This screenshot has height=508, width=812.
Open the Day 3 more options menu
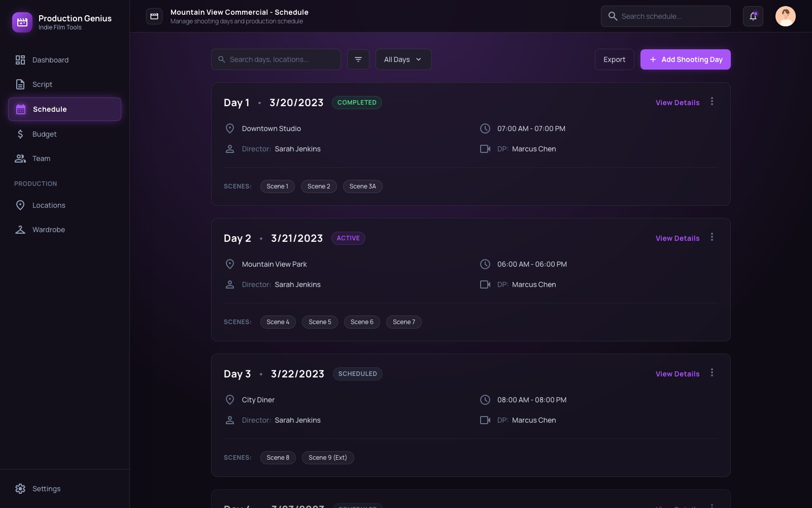pyautogui.click(x=712, y=373)
